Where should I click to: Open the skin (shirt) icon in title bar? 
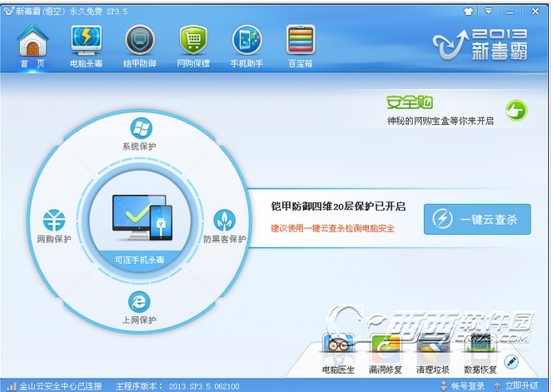point(468,12)
